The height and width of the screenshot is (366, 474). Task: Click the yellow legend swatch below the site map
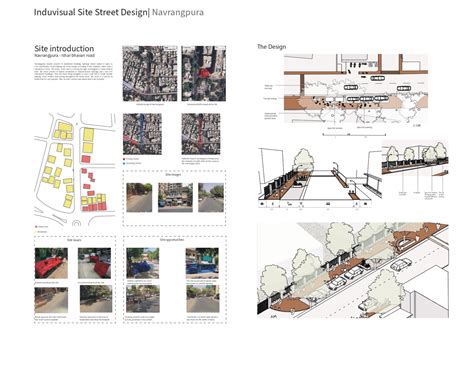click(x=36, y=232)
